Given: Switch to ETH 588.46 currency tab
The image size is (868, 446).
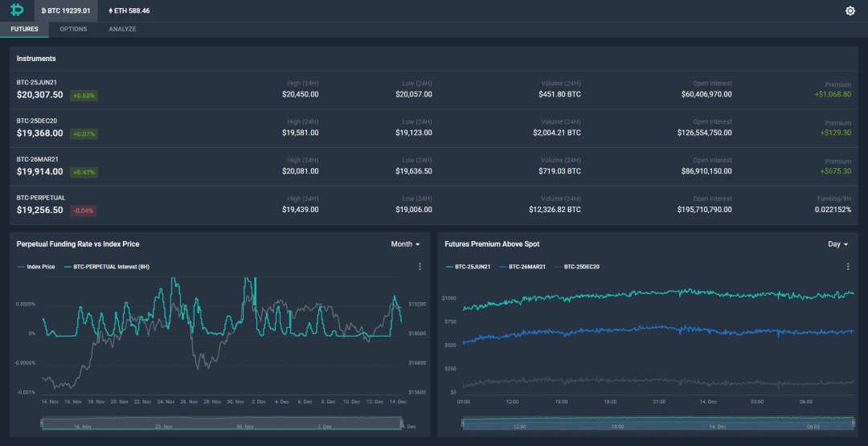Looking at the screenshot, I should pos(129,10).
